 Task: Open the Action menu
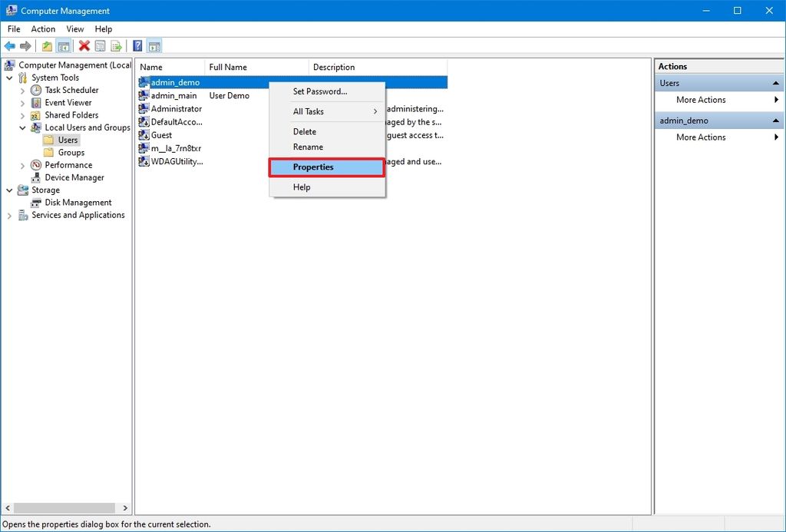tap(42, 28)
